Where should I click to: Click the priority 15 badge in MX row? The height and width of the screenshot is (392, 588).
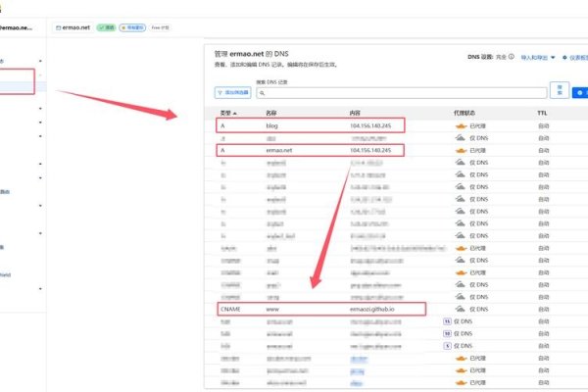tap(447, 321)
